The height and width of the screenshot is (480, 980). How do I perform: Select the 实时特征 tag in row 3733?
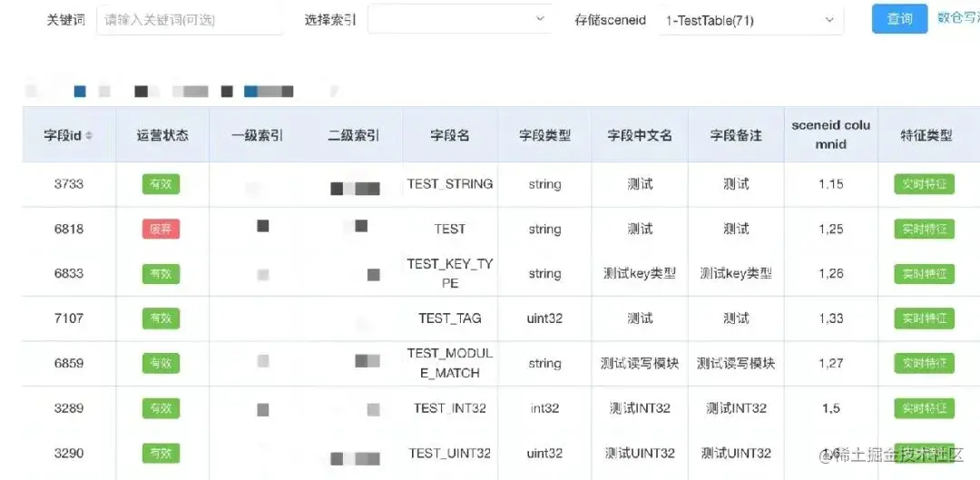pos(925,184)
